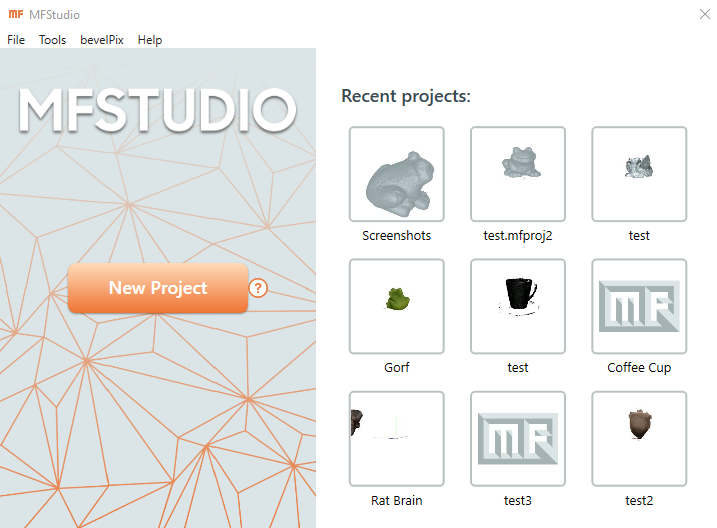Open the File menu
The width and height of the screenshot is (717, 528).
pos(16,40)
